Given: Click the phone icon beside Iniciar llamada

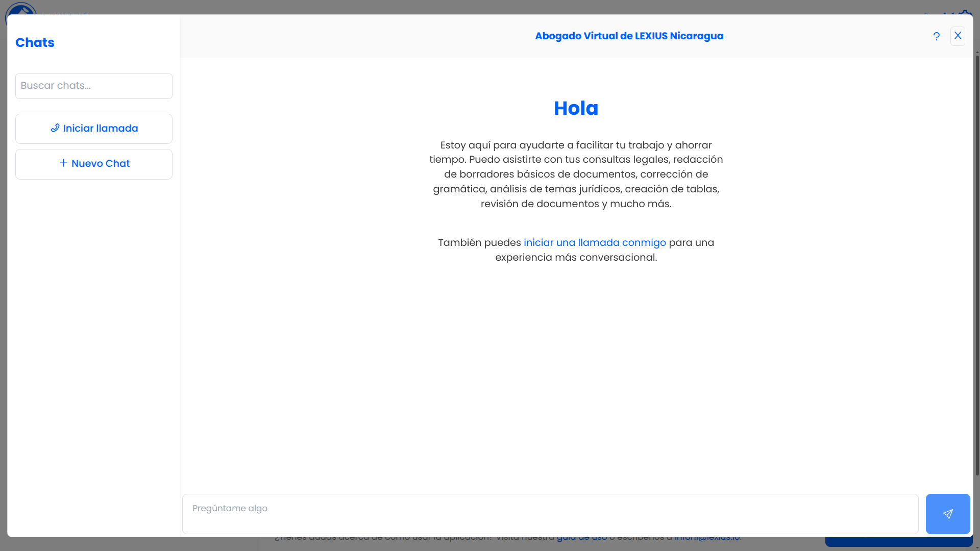Looking at the screenshot, I should pyautogui.click(x=55, y=128).
